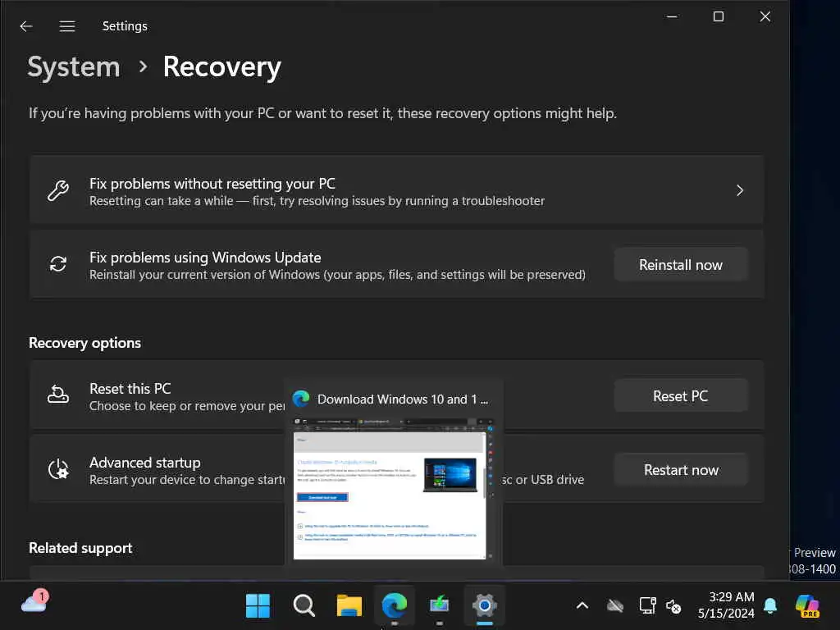The image size is (840, 630).
Task: Click the wrench troubleshooter icon
Action: tap(58, 190)
